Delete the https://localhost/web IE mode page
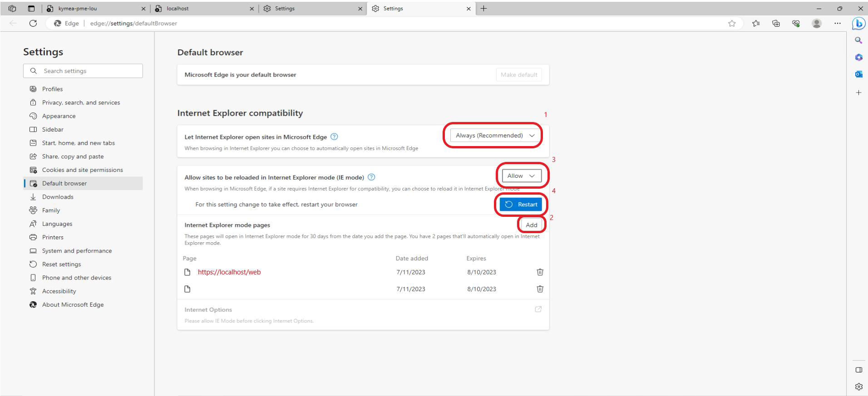Screen dimensions: 868x396 [x=540, y=272]
